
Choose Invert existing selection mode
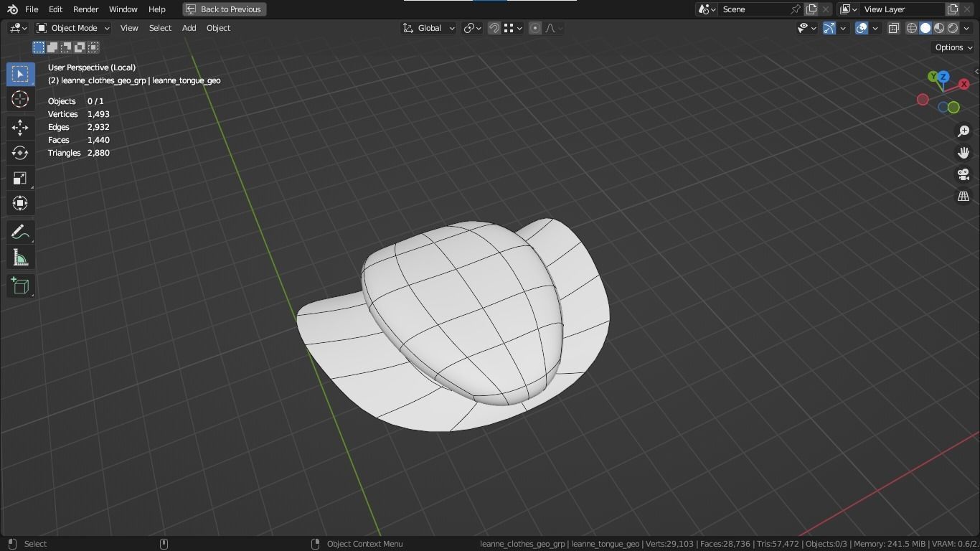tap(80, 47)
